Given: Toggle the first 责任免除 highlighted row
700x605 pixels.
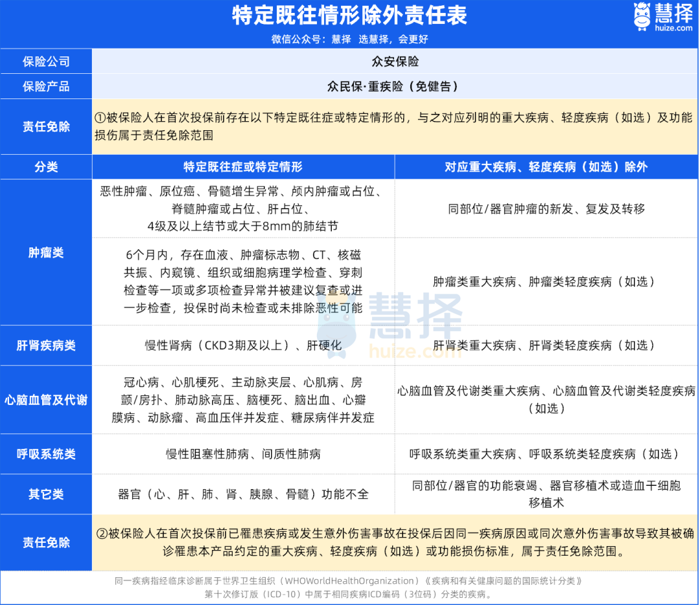Looking at the screenshot, I should [46, 126].
